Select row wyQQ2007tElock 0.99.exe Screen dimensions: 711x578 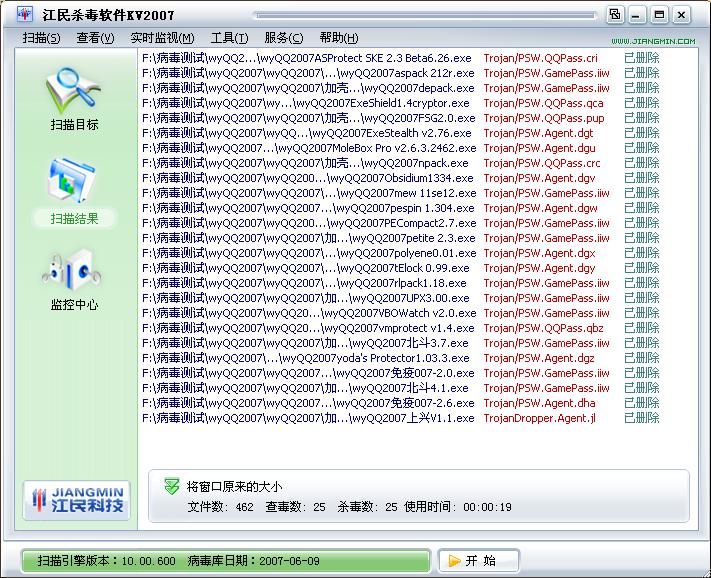click(401, 268)
